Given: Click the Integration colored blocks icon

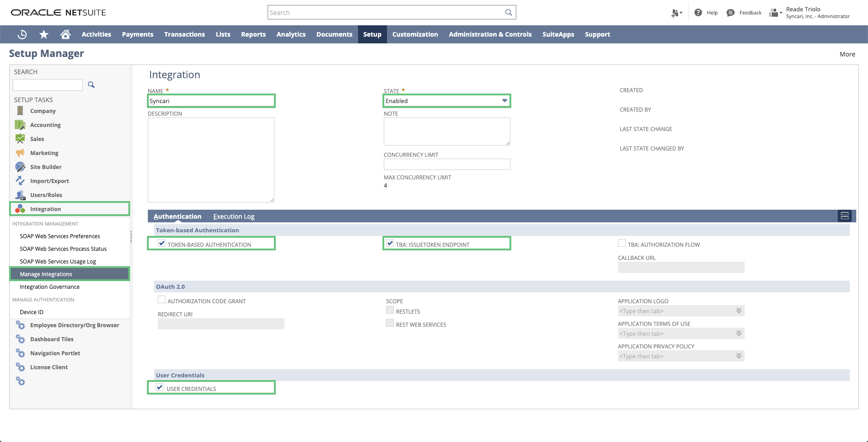Looking at the screenshot, I should 20,209.
